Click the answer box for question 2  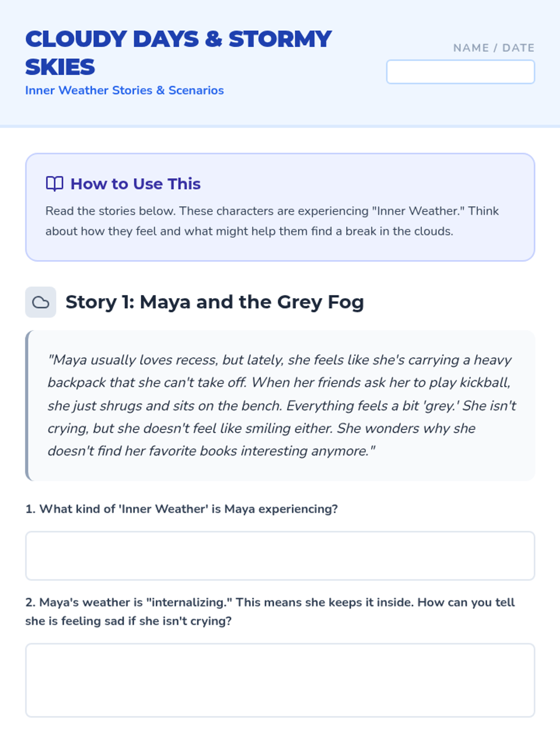280,680
